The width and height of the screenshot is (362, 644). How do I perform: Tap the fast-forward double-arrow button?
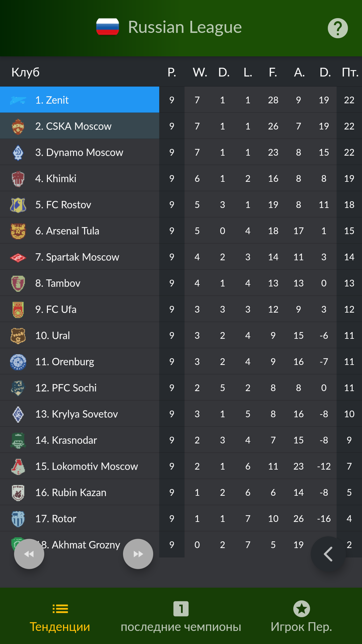coord(138,554)
